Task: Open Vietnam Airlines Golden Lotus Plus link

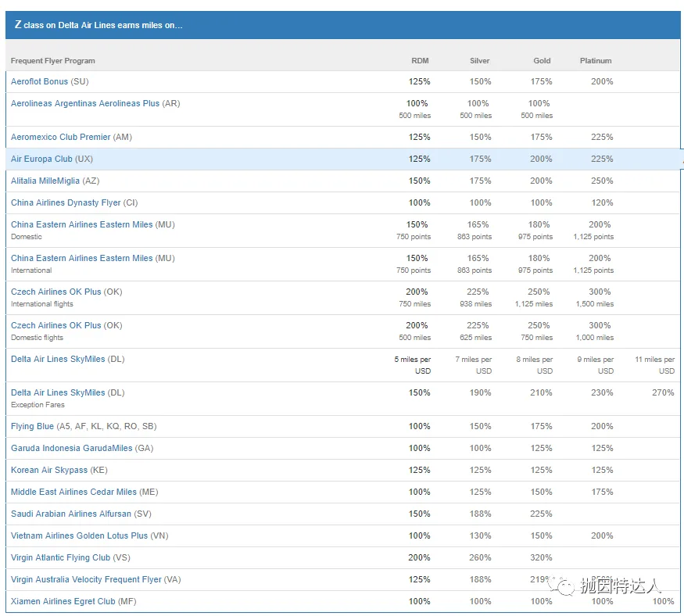Action: tap(80, 535)
